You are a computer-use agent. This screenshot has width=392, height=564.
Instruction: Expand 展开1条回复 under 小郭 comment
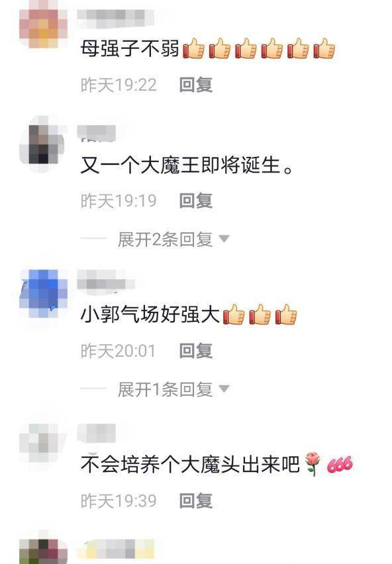tap(165, 389)
